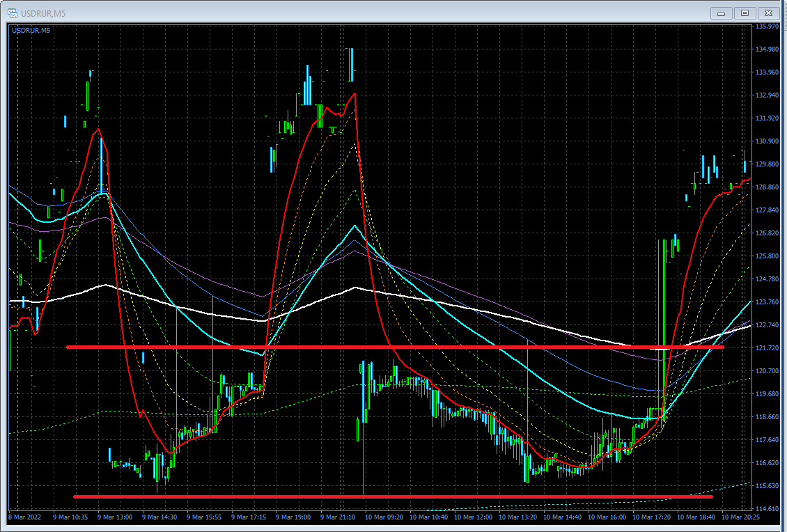787x532 pixels.
Task: Click the 114.610 price at scale bottom
Action: [769, 509]
